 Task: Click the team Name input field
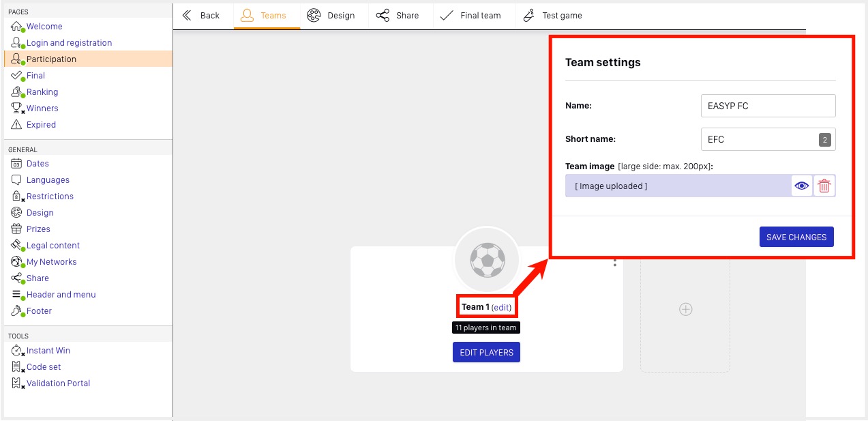(x=768, y=106)
